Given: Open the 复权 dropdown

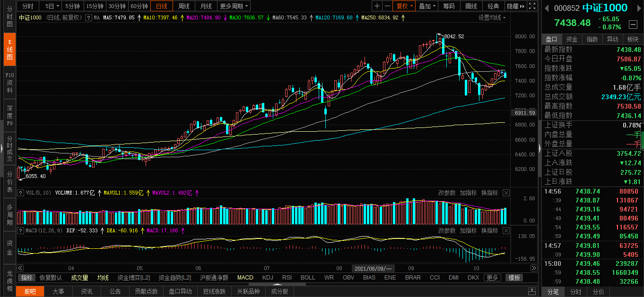Looking at the screenshot, I should coord(404,6).
